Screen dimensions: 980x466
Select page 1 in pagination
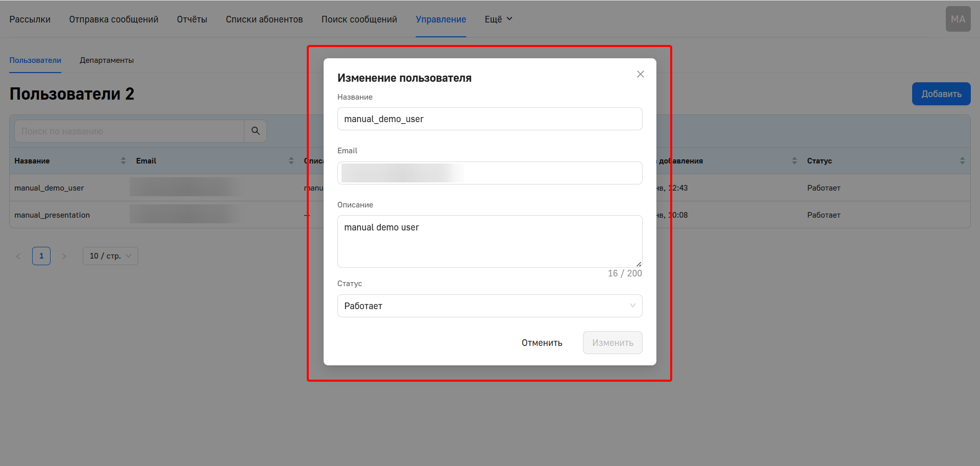tap(41, 256)
